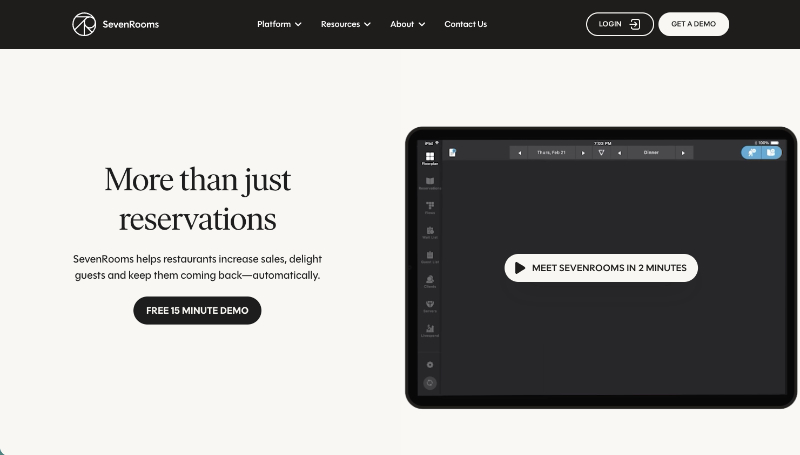800x455 pixels.
Task: Open the Wait List sidebar icon
Action: 430,231
